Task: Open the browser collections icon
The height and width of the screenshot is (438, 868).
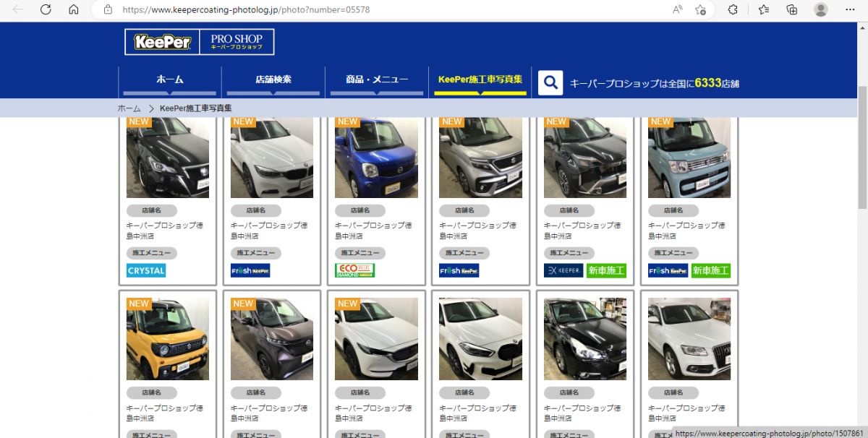Action: tap(792, 9)
